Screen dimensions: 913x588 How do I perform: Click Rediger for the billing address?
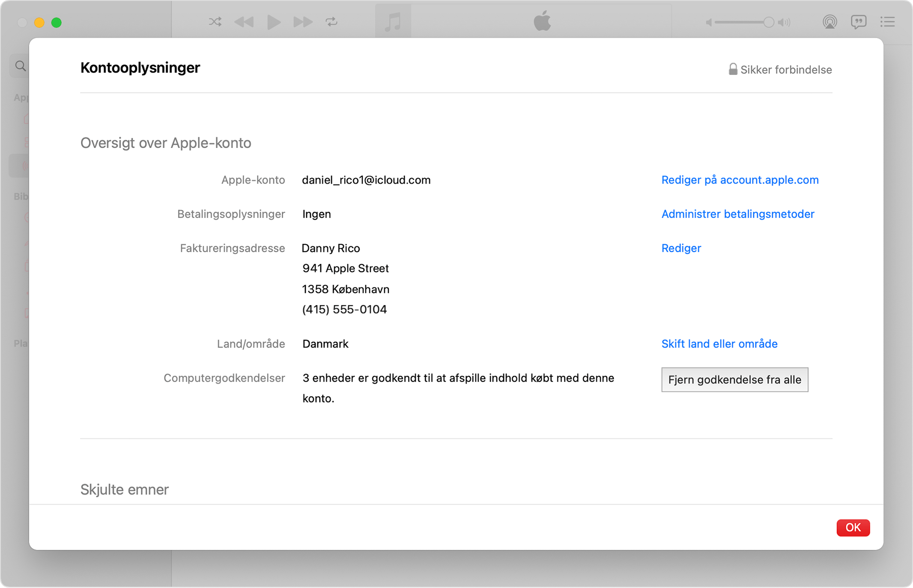[681, 248]
